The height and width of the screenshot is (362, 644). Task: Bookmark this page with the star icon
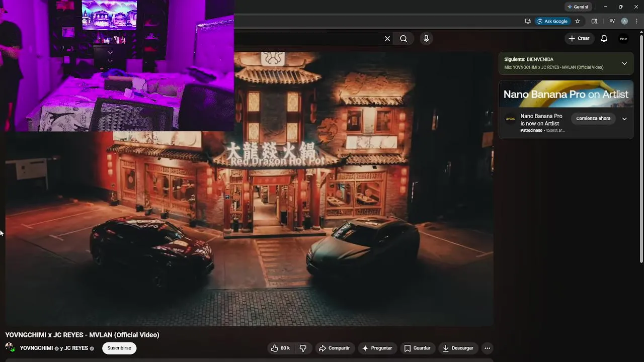pos(578,21)
